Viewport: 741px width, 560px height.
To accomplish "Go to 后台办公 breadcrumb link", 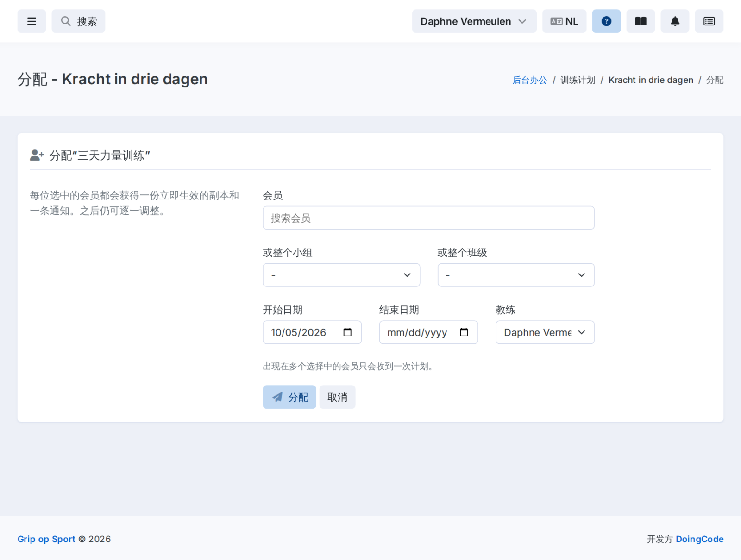I will tap(529, 80).
